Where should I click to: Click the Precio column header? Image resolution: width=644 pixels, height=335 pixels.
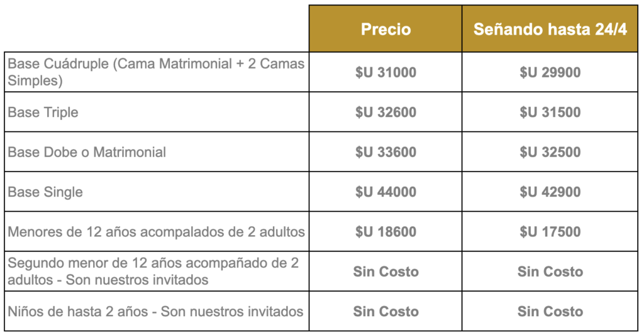pos(386,30)
